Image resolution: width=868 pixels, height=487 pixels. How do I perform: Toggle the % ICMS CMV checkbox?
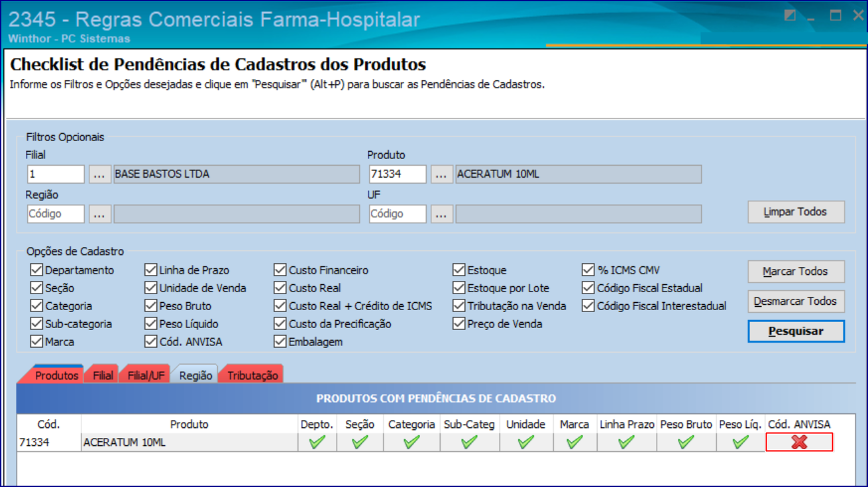(x=588, y=270)
